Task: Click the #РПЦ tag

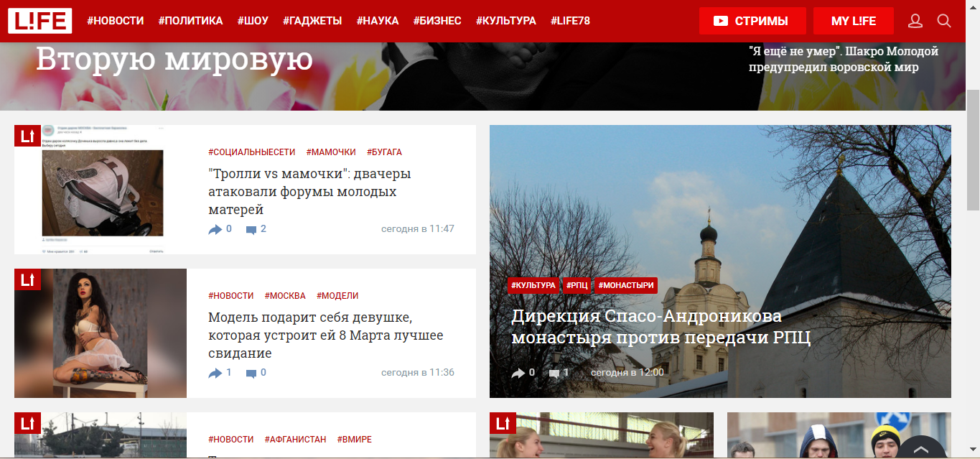Action: click(x=577, y=285)
